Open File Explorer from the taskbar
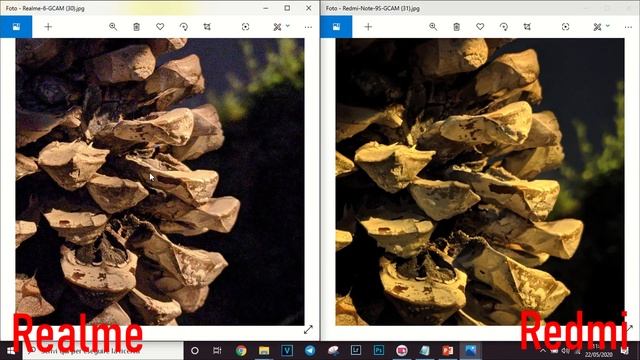Image resolution: width=640 pixels, height=360 pixels. [x=264, y=351]
